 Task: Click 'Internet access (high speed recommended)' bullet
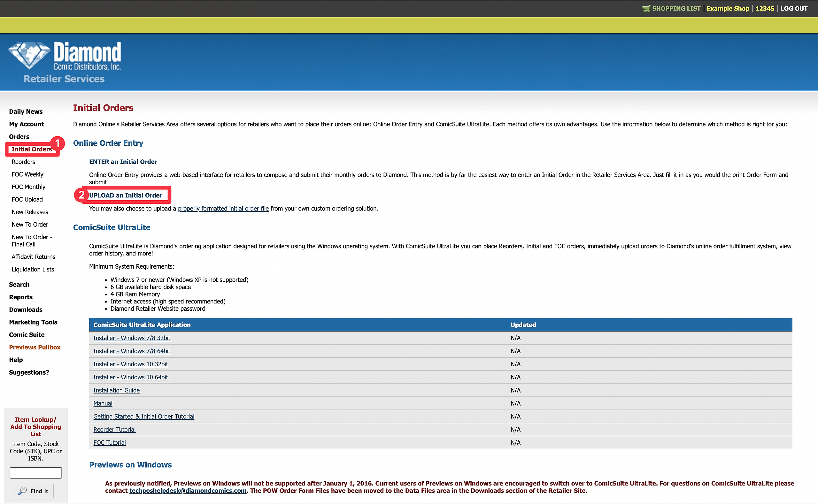tap(168, 301)
